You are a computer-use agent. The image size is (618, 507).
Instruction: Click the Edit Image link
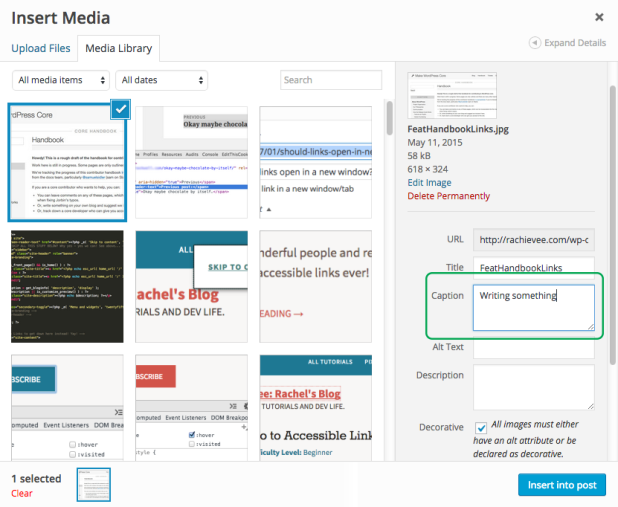pos(429,183)
